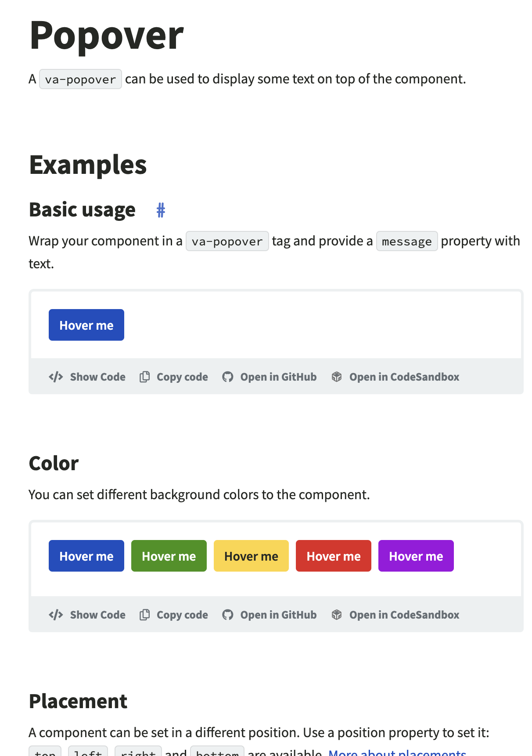Expand Show Code in Color example
The image size is (532, 756).
click(x=97, y=615)
